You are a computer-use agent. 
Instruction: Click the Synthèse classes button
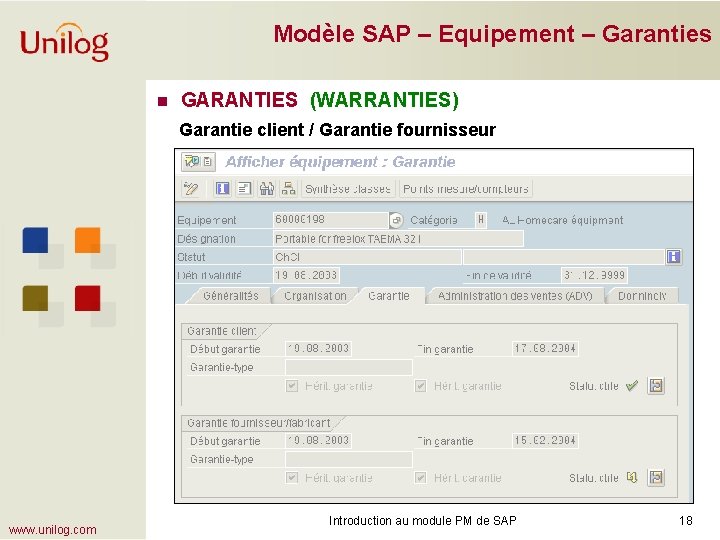tap(348, 189)
